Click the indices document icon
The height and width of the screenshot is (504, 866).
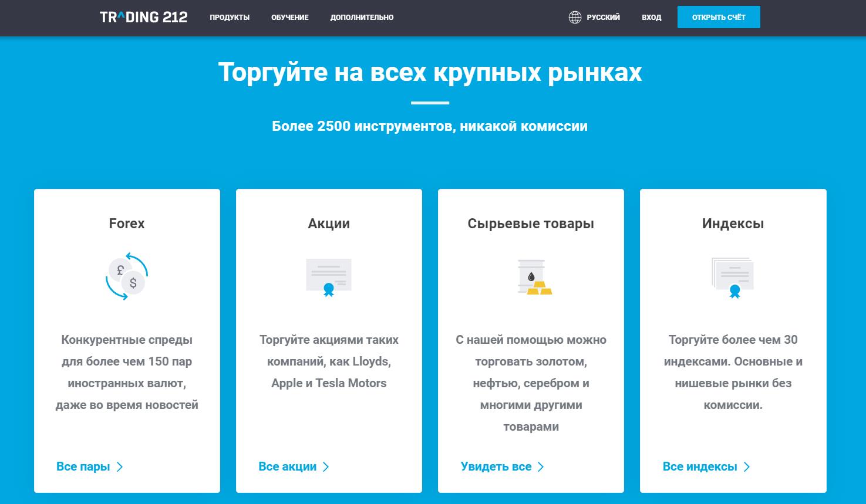[x=733, y=276]
